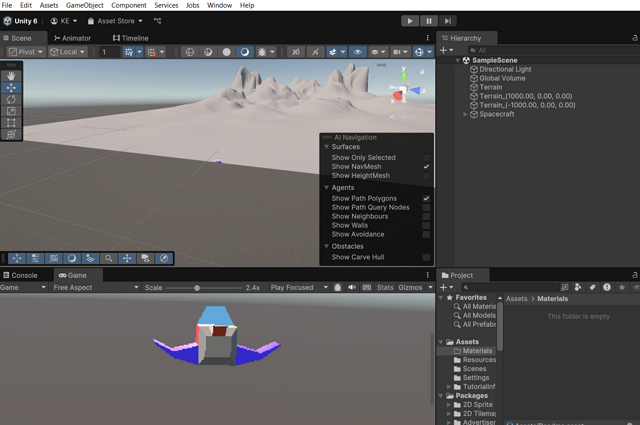Switch to the Console tab
Viewport: 640px width, 425px height.
pyautogui.click(x=20, y=275)
